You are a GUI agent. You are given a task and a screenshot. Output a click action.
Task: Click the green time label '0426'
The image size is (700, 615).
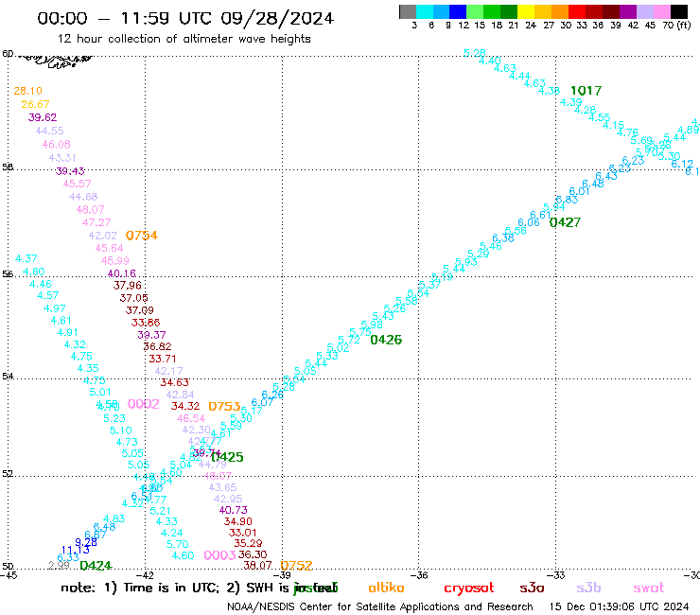click(386, 340)
